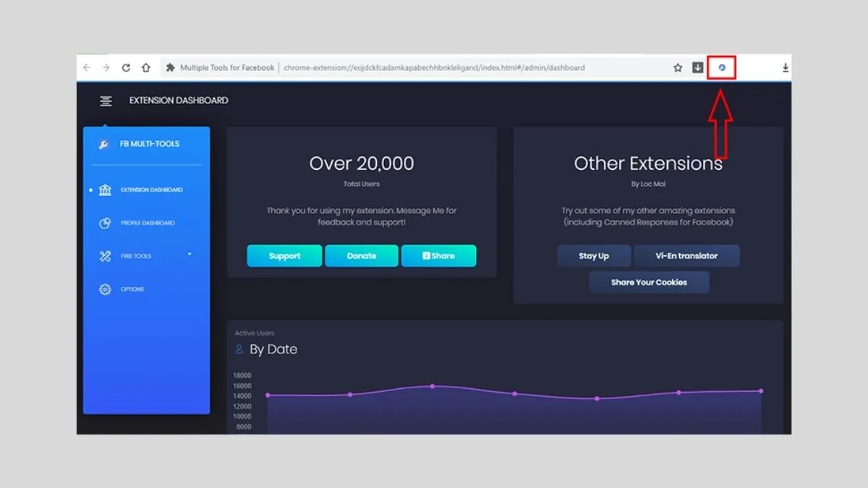Click the Vi-En translator link
The height and width of the screenshot is (488, 868).
click(x=687, y=255)
